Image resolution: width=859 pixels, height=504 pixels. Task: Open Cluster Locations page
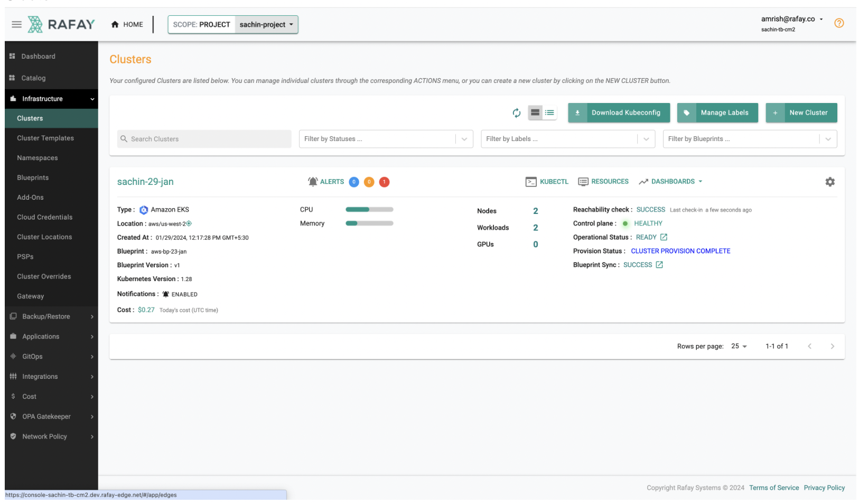pos(51,237)
